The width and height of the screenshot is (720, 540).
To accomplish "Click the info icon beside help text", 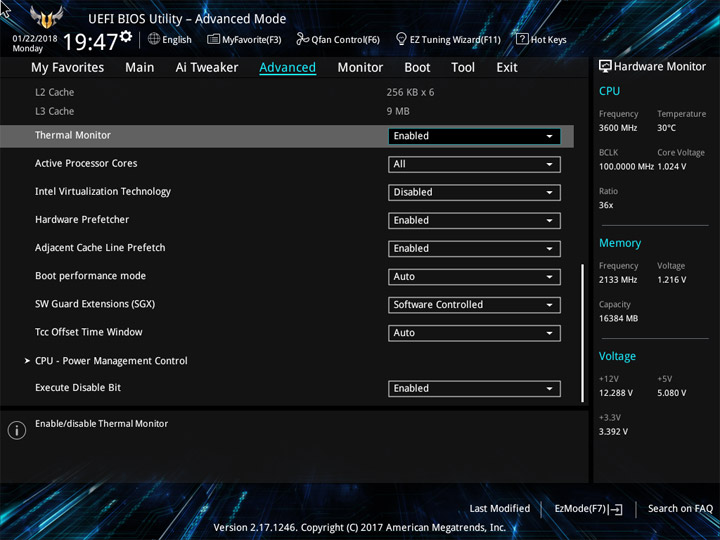I will point(17,430).
